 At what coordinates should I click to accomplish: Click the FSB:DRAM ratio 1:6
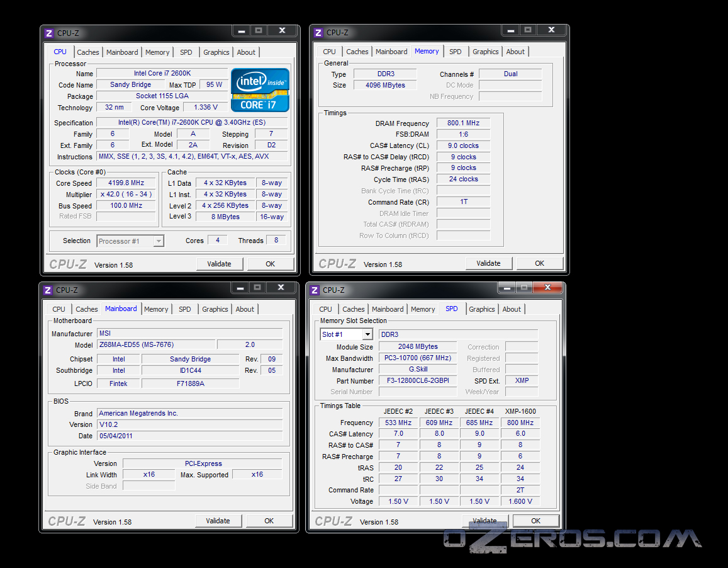(x=463, y=134)
